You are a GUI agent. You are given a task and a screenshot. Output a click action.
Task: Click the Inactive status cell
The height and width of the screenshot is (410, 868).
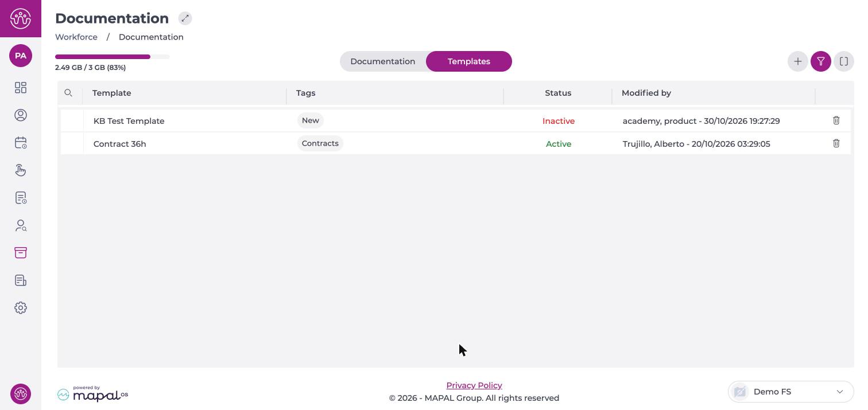559,121
